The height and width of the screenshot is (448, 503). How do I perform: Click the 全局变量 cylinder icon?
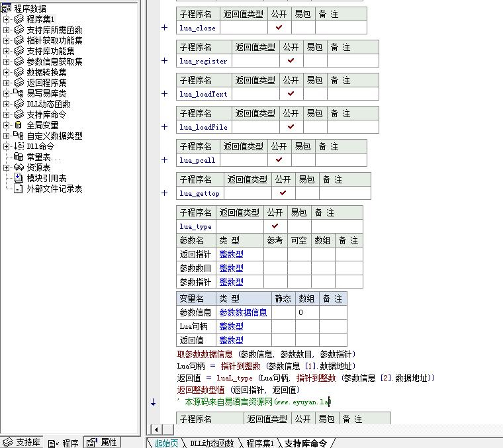tap(19, 125)
